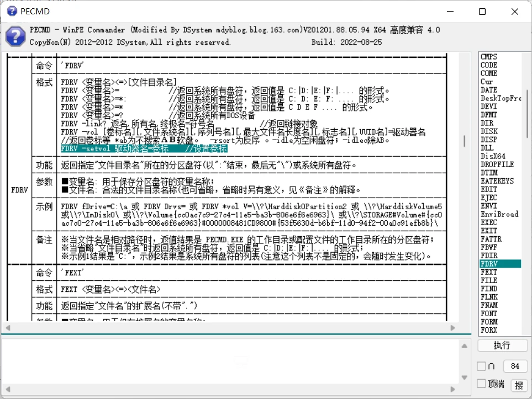The width and height of the screenshot is (532, 399).
Task: Click the help pane vertical scrollbar thumb
Action: coord(464,141)
